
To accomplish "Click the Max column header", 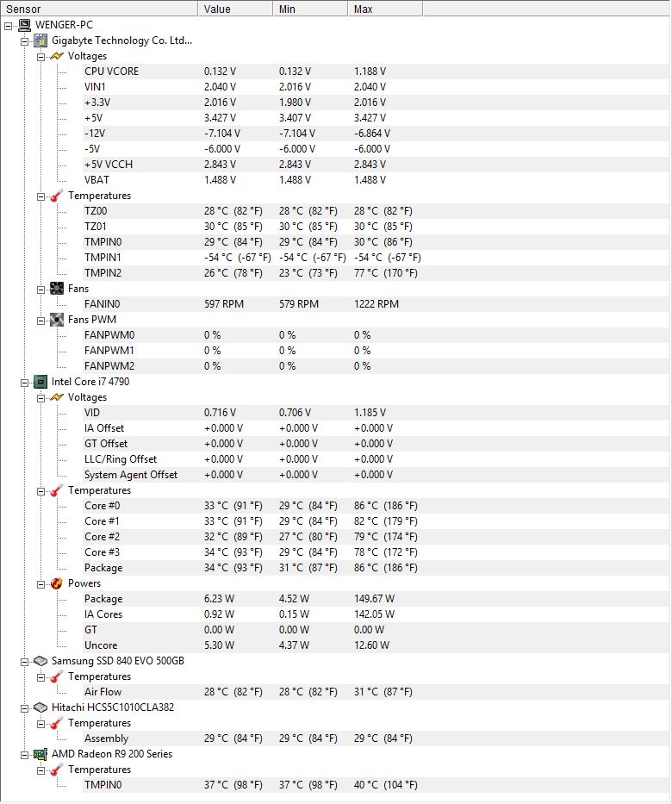I will click(x=385, y=9).
